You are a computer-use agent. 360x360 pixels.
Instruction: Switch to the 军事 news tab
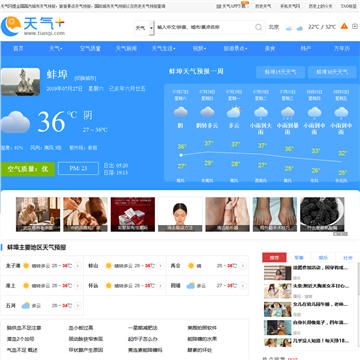[299, 258]
